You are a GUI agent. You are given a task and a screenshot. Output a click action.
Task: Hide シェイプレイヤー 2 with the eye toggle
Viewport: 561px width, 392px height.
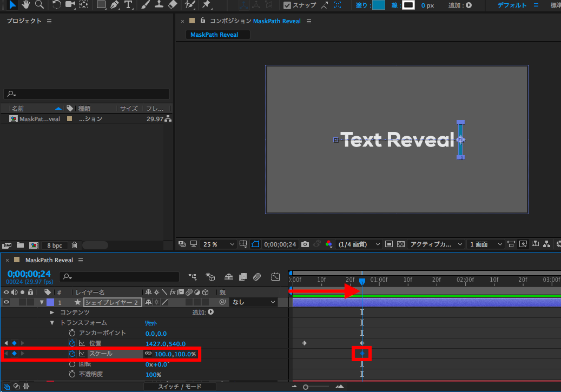click(x=6, y=302)
